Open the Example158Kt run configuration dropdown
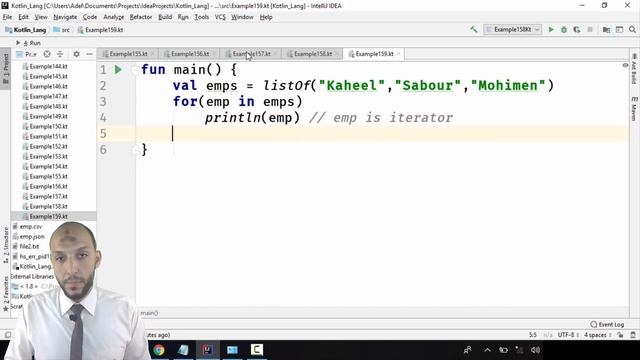This screenshot has width=640, height=360. click(x=513, y=29)
